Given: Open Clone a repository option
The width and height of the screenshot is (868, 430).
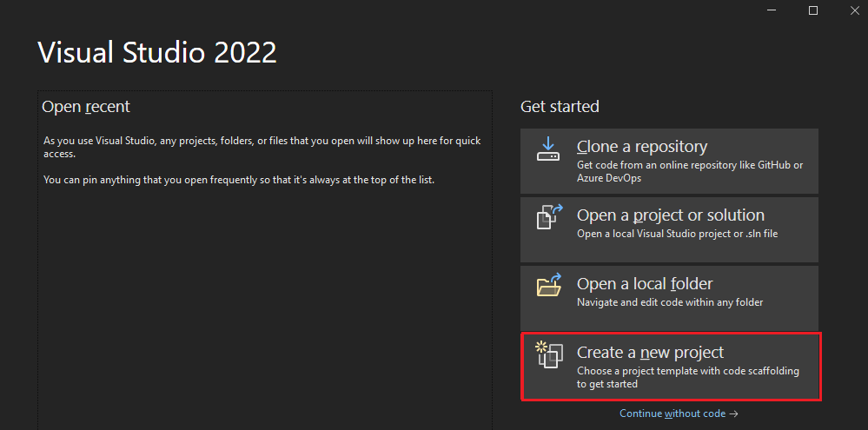Looking at the screenshot, I should (x=669, y=161).
